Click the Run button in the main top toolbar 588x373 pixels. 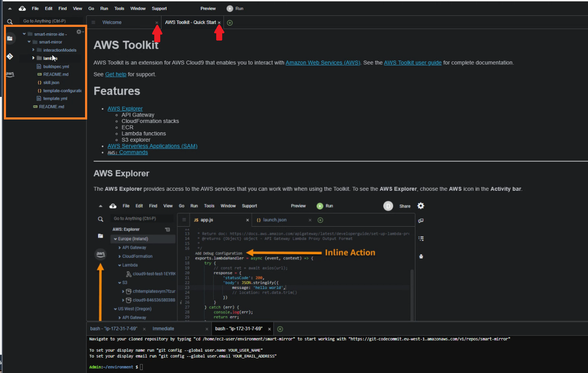coord(235,9)
